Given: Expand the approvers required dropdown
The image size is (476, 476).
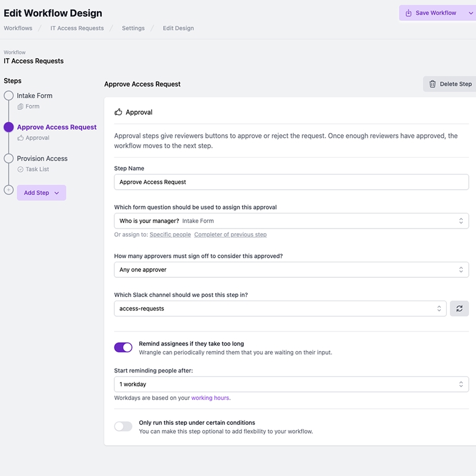Looking at the screenshot, I should point(291,270).
